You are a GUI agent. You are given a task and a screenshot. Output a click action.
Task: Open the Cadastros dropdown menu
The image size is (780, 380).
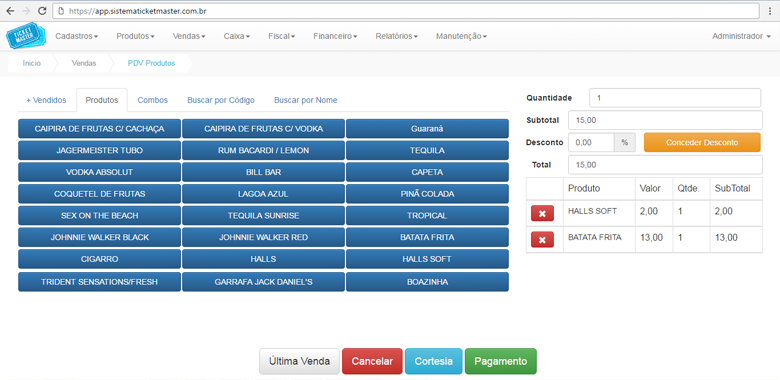tap(77, 36)
